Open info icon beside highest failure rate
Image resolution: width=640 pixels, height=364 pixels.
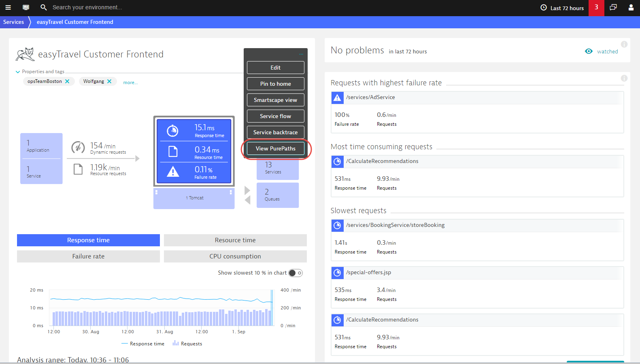point(624,78)
